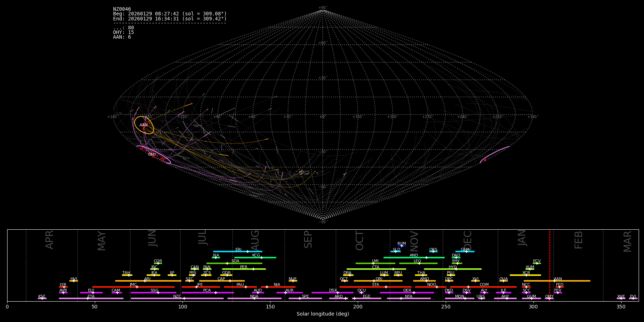The image size is (644, 322).
Task: Select the XCB shower bar
Action: (x=525, y=275)
